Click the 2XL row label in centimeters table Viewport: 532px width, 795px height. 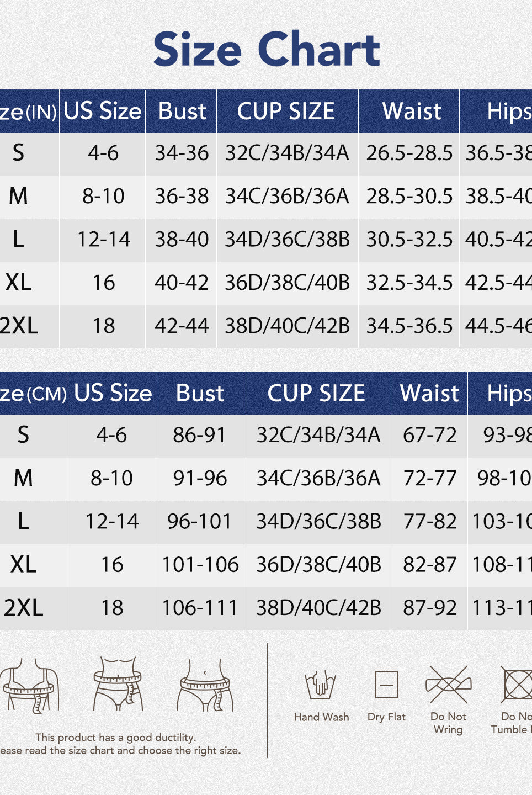coord(24,608)
